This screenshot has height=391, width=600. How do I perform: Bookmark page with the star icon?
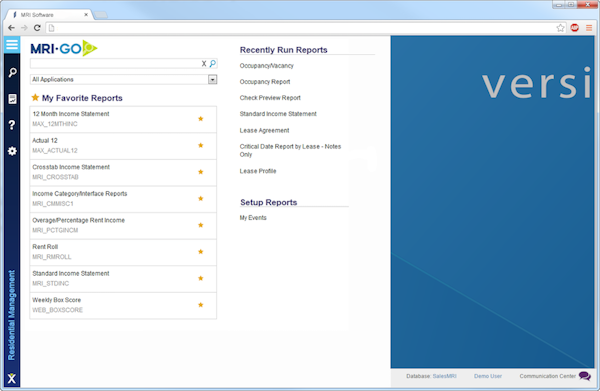[x=561, y=28]
